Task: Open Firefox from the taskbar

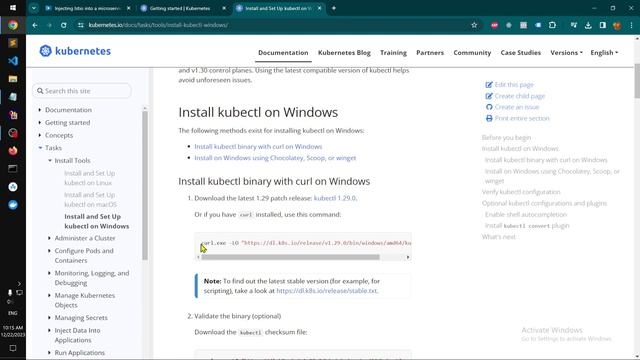Action: [x=13, y=151]
